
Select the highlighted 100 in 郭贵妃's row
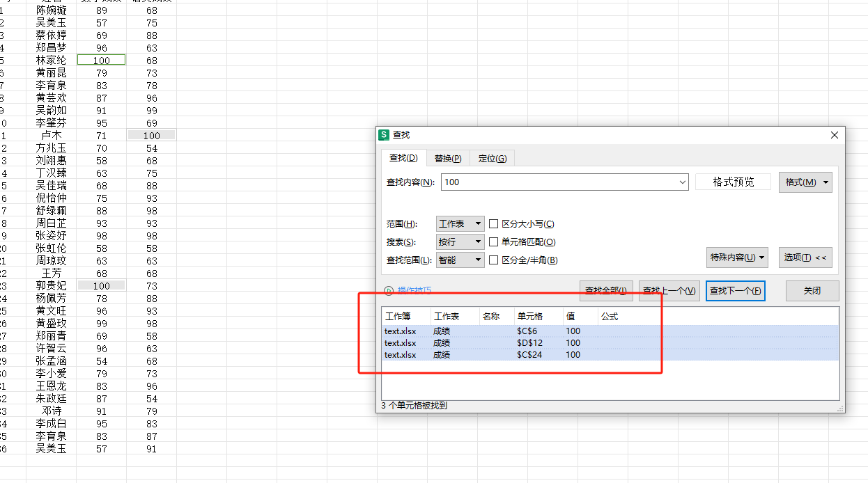102,286
